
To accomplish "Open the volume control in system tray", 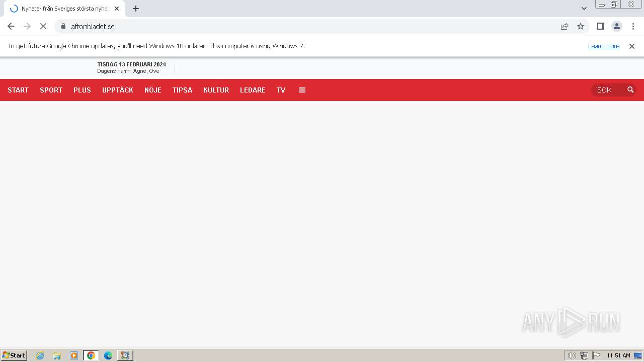I will tap(572, 355).
